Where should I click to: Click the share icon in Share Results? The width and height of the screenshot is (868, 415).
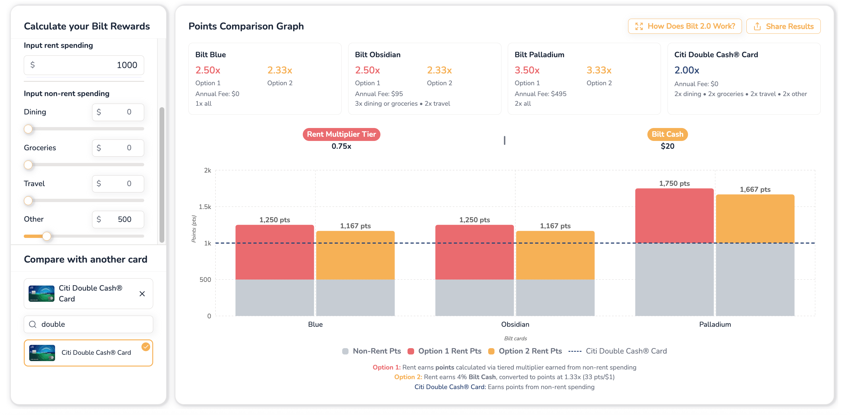(x=757, y=26)
